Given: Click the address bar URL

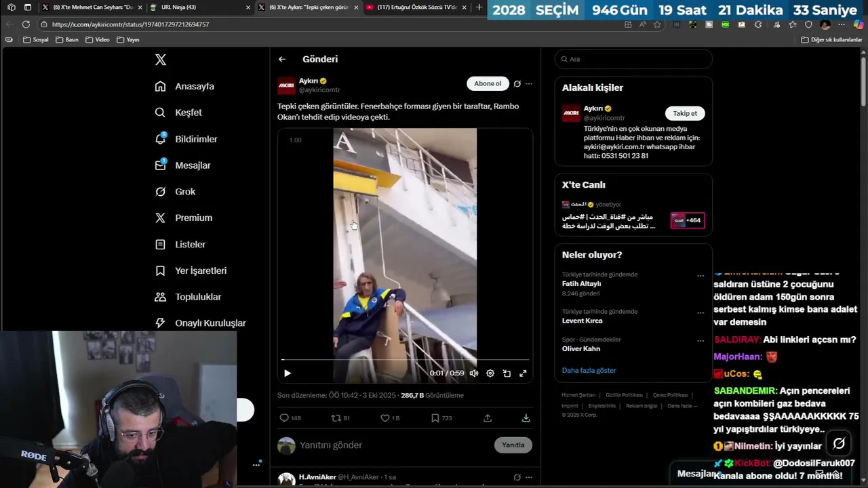Looking at the screenshot, I should click(130, 24).
